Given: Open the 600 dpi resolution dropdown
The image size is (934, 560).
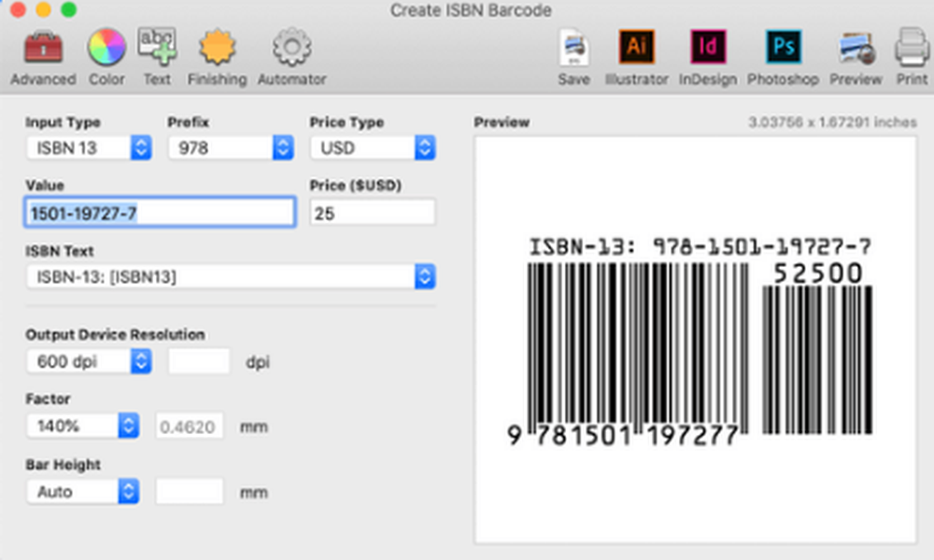Looking at the screenshot, I should coord(89,361).
